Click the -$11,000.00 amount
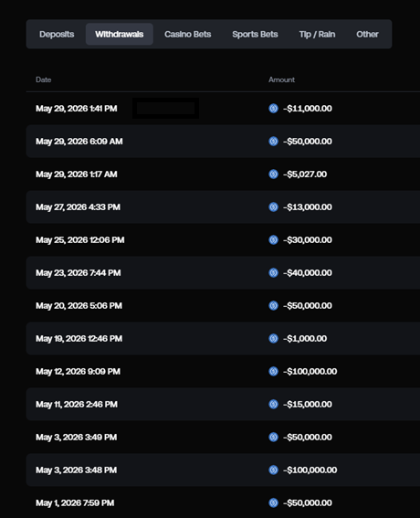Viewport: 420px width, 518px height. click(x=308, y=109)
